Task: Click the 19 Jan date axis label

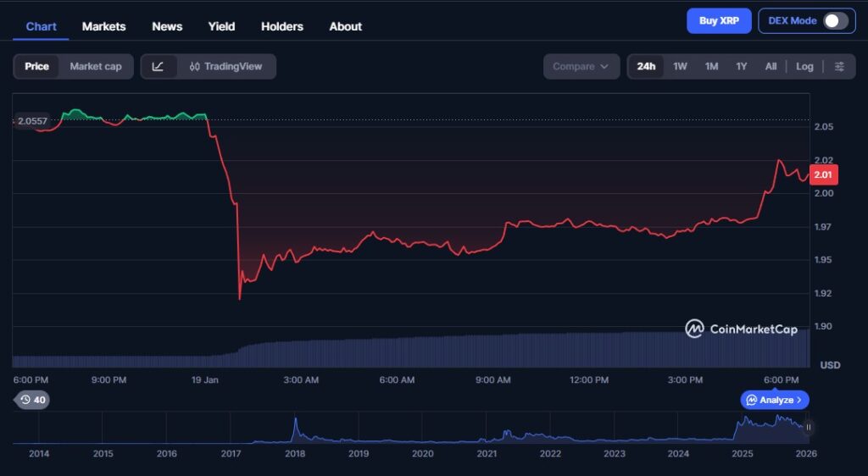Action: (205, 379)
